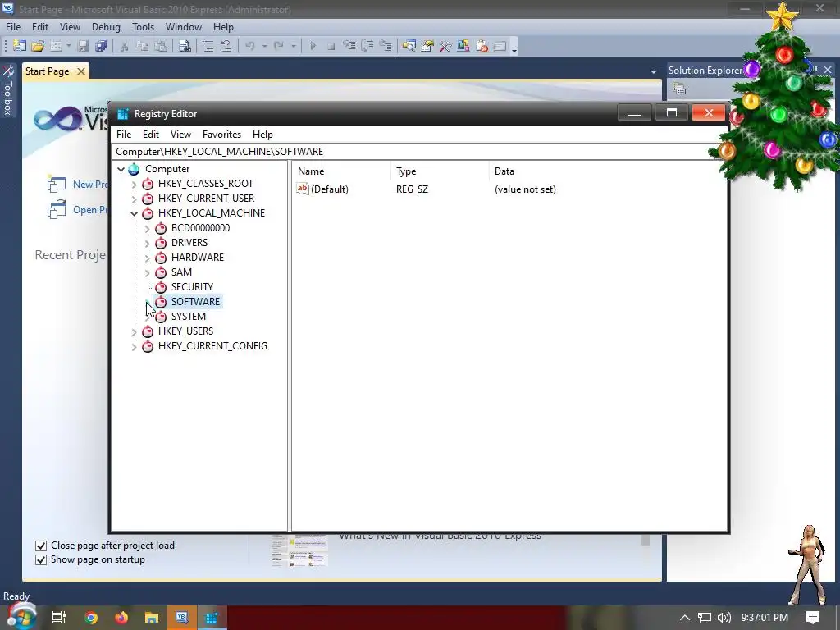Click Save All icon in Visual Basic toolbar
Viewport: 840px width, 630px height.
coord(101,47)
